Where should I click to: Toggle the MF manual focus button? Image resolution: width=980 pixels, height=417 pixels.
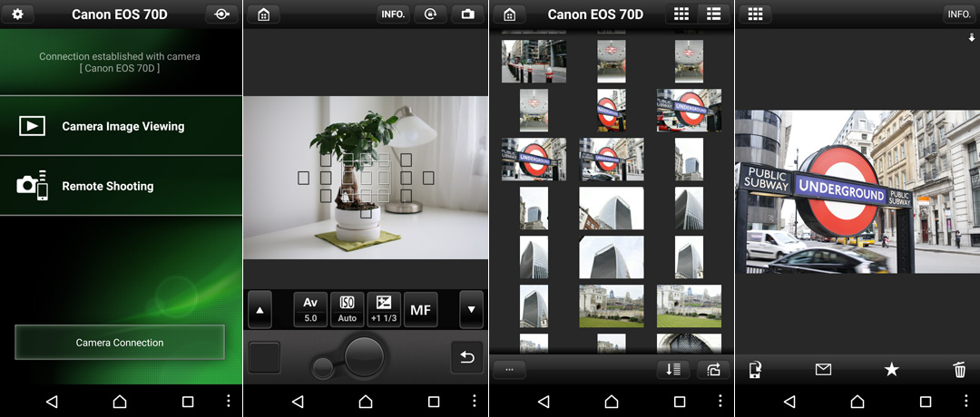pyautogui.click(x=420, y=310)
